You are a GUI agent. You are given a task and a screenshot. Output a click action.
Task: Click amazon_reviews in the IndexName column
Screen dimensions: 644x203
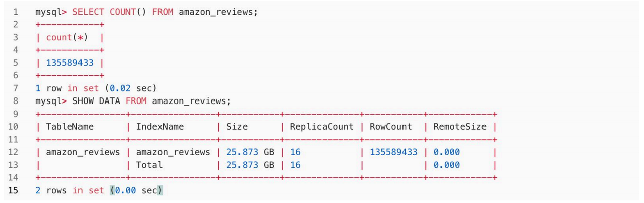pyautogui.click(x=173, y=152)
